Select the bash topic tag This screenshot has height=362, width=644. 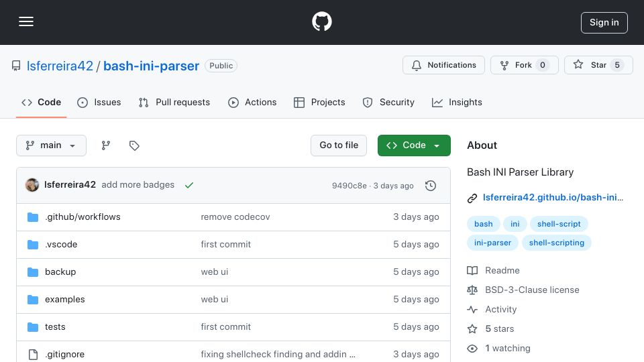pyautogui.click(x=484, y=224)
